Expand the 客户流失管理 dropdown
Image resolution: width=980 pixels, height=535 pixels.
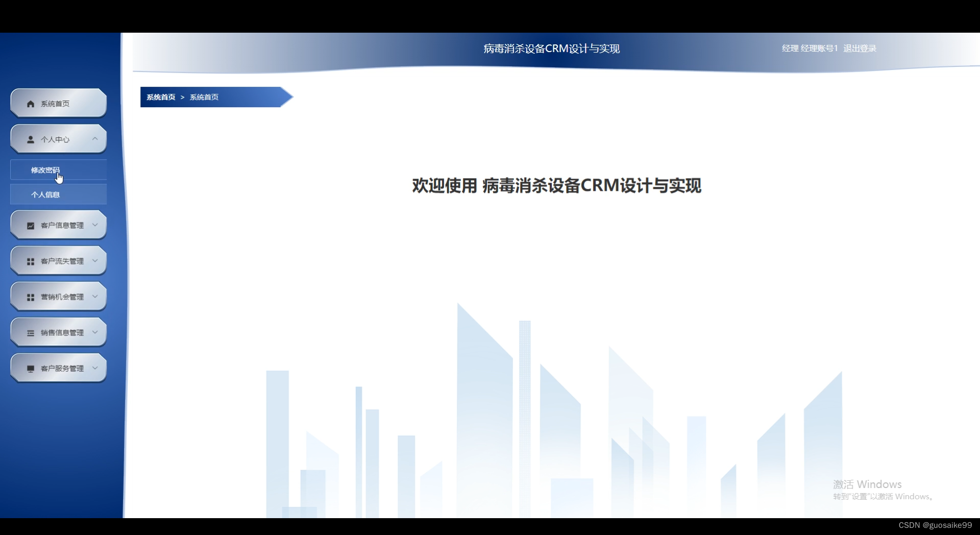[94, 260]
